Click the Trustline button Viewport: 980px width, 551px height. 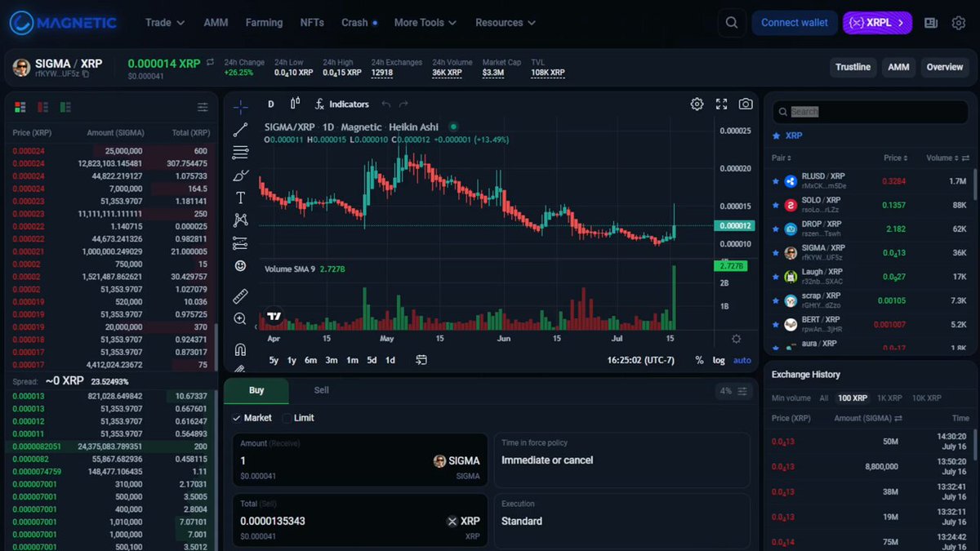tap(853, 67)
